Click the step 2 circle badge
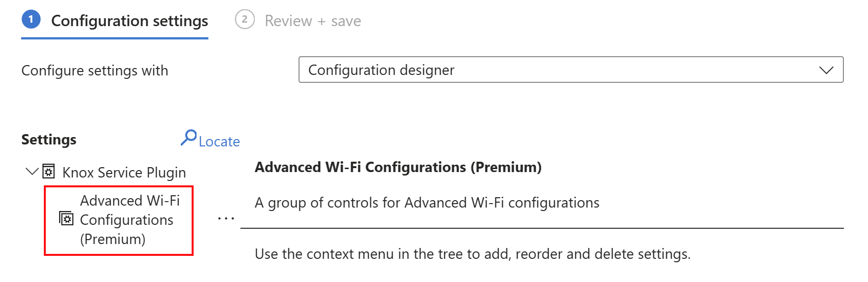This screenshot has height=282, width=868. (x=245, y=20)
